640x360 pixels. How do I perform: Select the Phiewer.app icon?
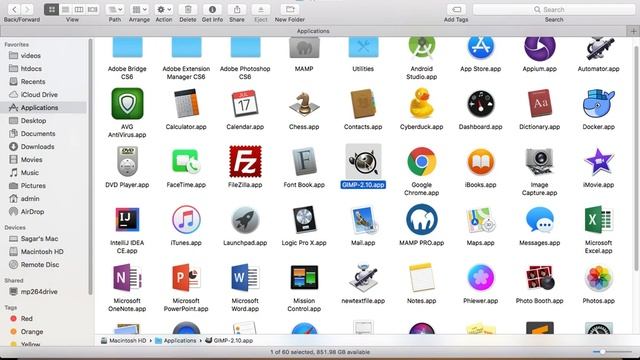point(480,278)
